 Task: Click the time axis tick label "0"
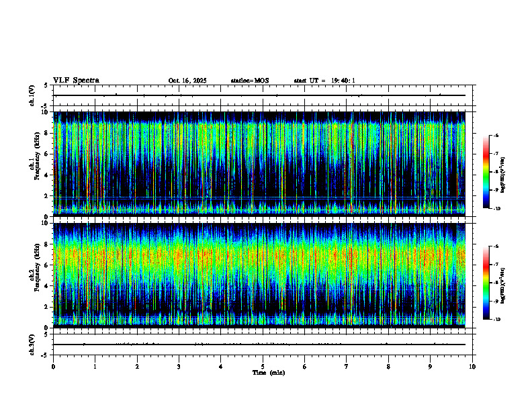(x=53, y=367)
